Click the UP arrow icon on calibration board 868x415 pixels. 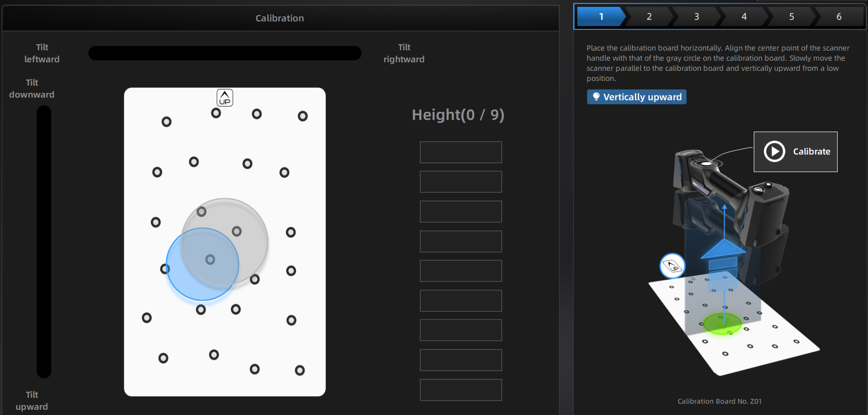point(225,98)
